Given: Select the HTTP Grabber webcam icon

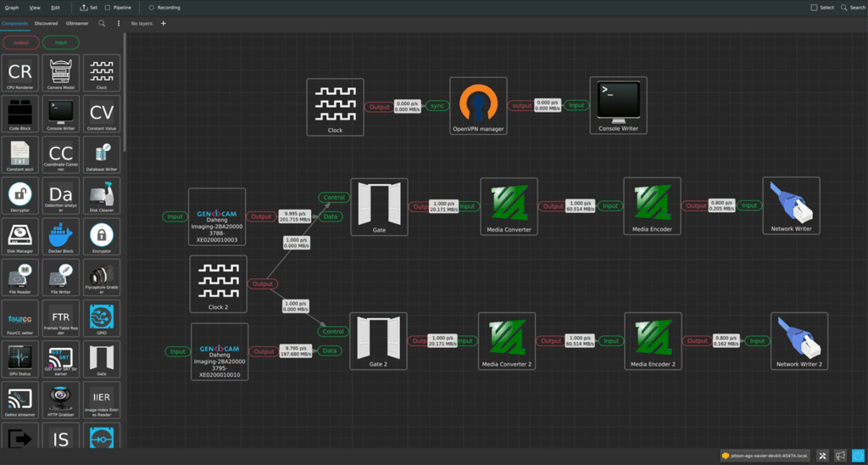Looking at the screenshot, I should tap(60, 399).
